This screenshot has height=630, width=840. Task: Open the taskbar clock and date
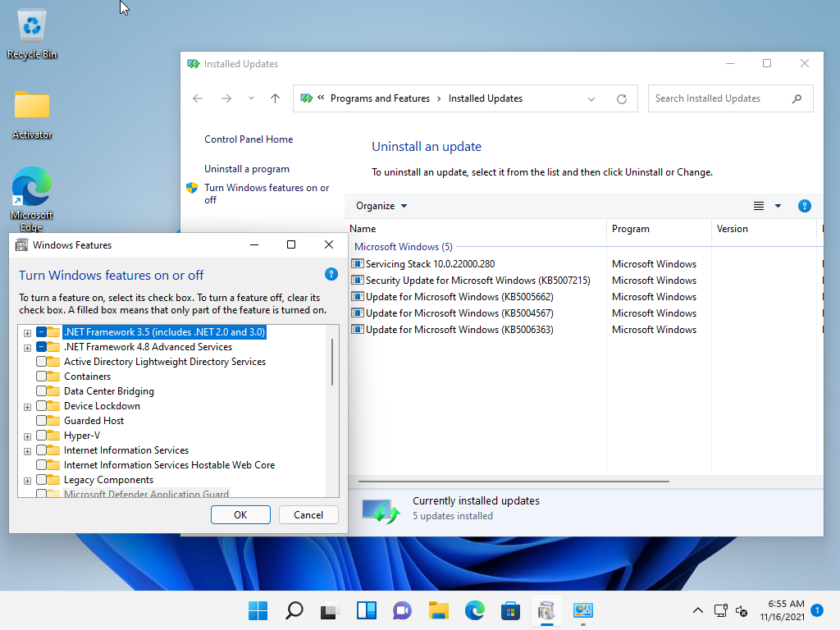[x=782, y=610]
